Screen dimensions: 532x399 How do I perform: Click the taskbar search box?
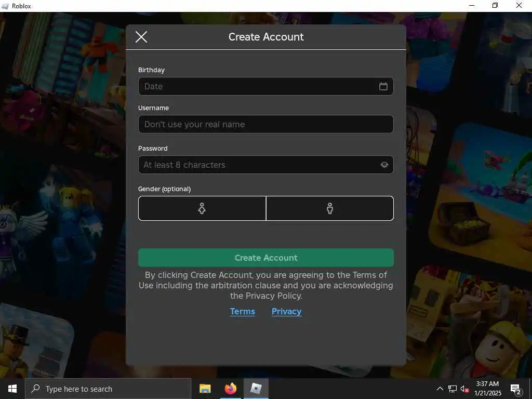108,389
